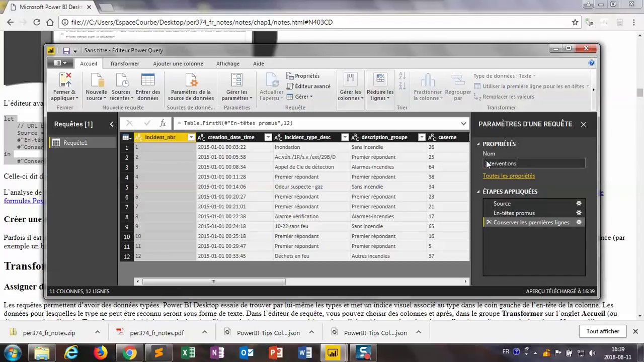
Task: Switch to the Transformer tab
Action: [125, 64]
